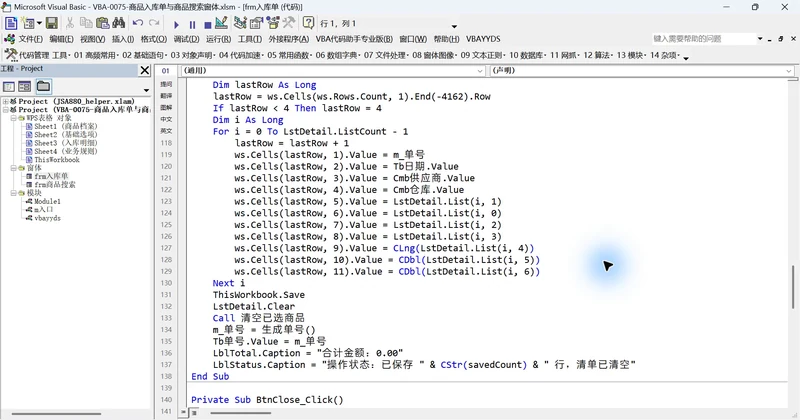Image resolution: width=800 pixels, height=420 pixels.
Task: Collapse the 模块 folder
Action: [14, 193]
